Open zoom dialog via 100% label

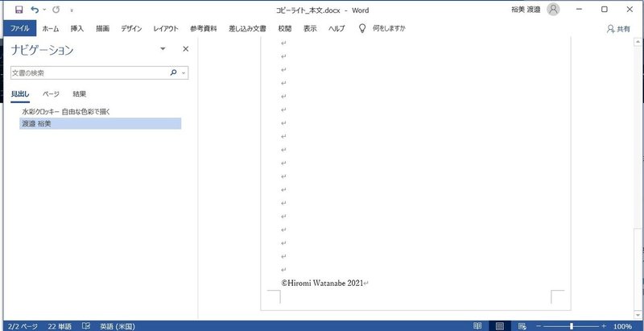click(622, 326)
